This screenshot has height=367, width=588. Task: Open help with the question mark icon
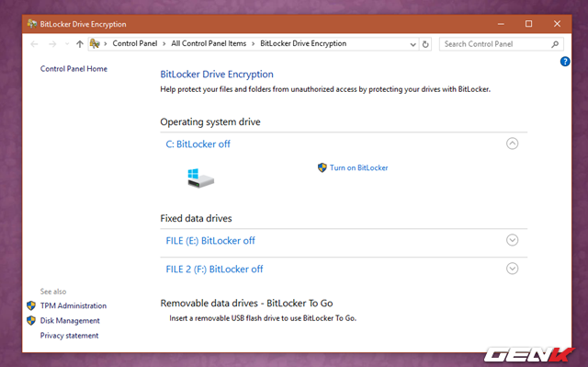[x=565, y=62]
